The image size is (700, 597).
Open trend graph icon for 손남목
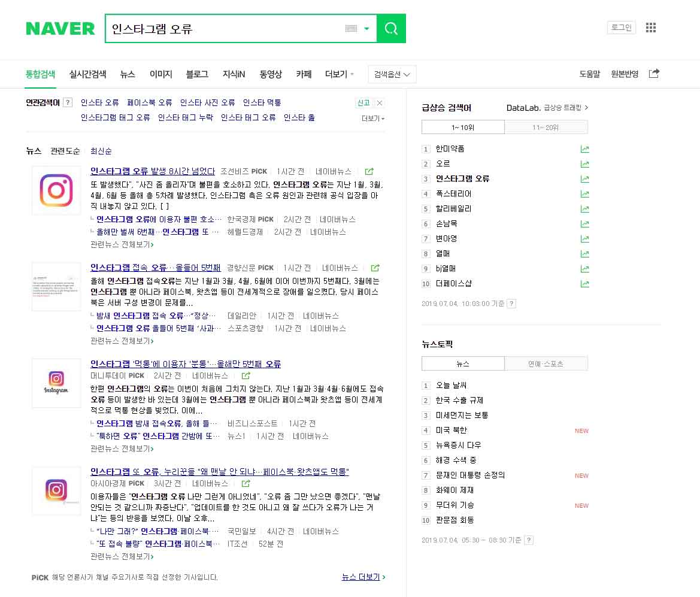tap(584, 224)
